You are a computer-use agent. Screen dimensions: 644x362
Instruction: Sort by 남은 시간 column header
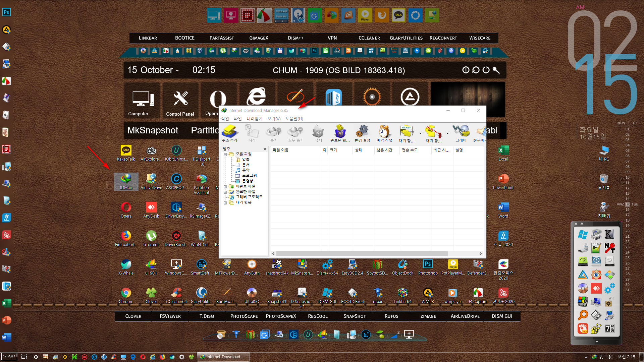click(x=387, y=150)
